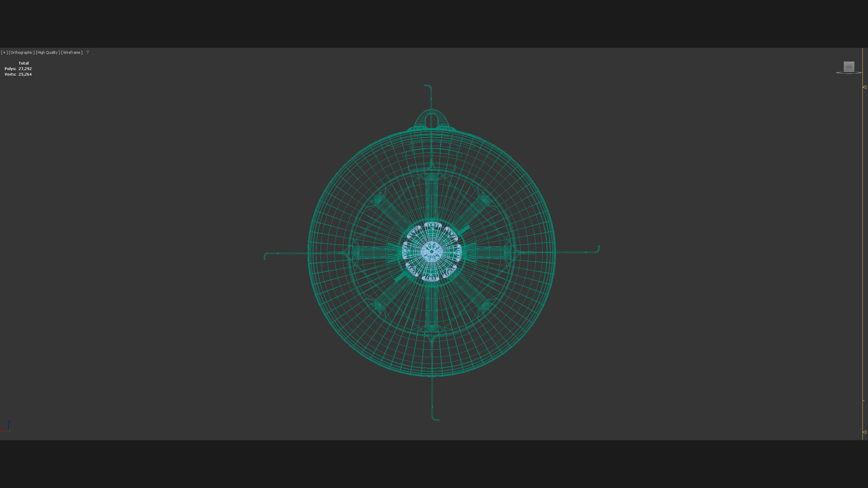The height and width of the screenshot is (488, 868).
Task: Open the Wireframe shading menu
Action: click(72, 52)
